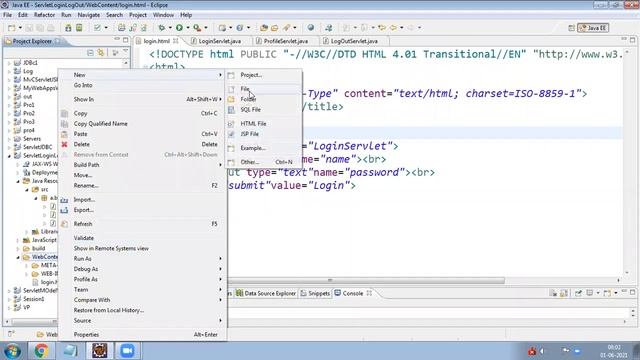Click the New wizard toolbar icon
The image size is (640, 360).
click(x=11, y=28)
